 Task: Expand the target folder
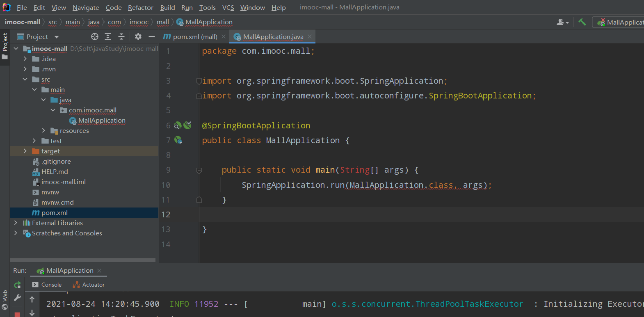point(25,151)
